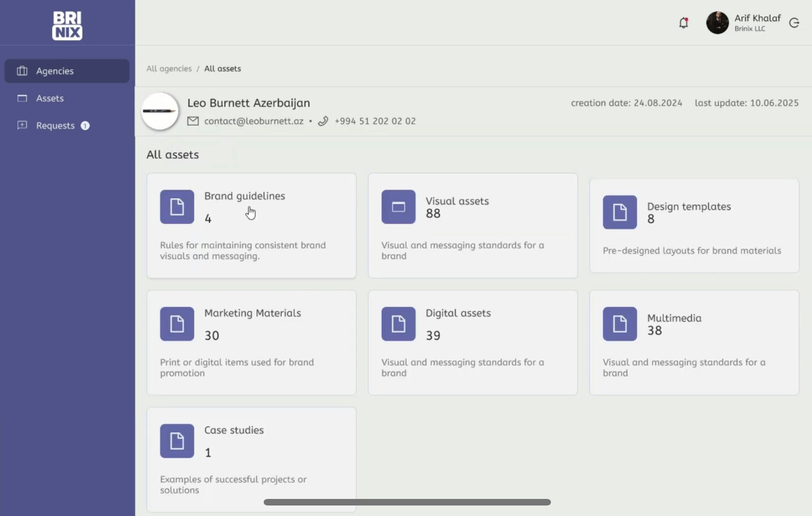Click the Leo Burnett Azerbaijan heading

(x=249, y=103)
